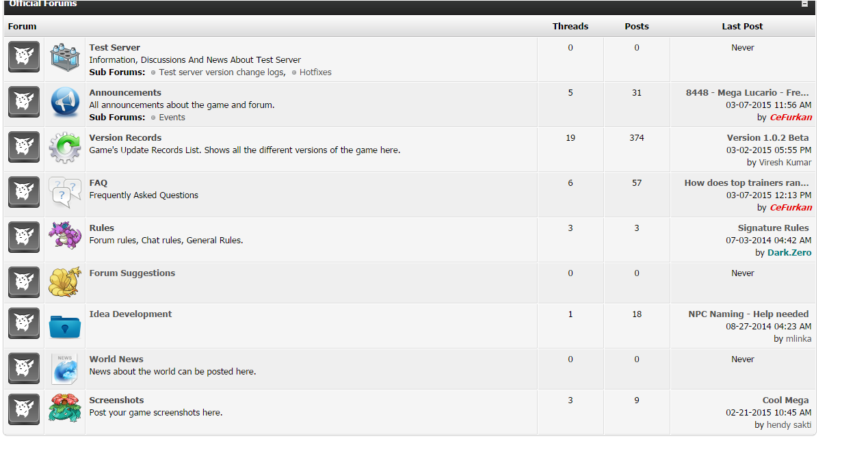View the Dark.Zero user profile
The width and height of the screenshot is (868, 449).
coord(789,253)
